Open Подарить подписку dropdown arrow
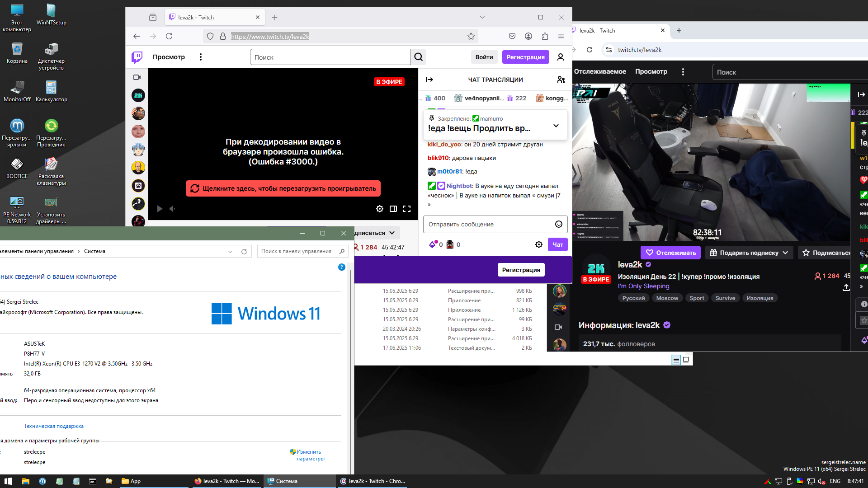This screenshot has height=488, width=868. click(785, 253)
